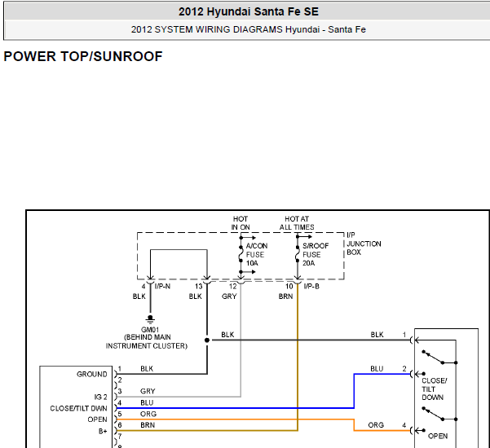Click the 'CLOSE/TILT DWN' pin label
This screenshot has height=448, width=490.
pyautogui.click(x=78, y=408)
